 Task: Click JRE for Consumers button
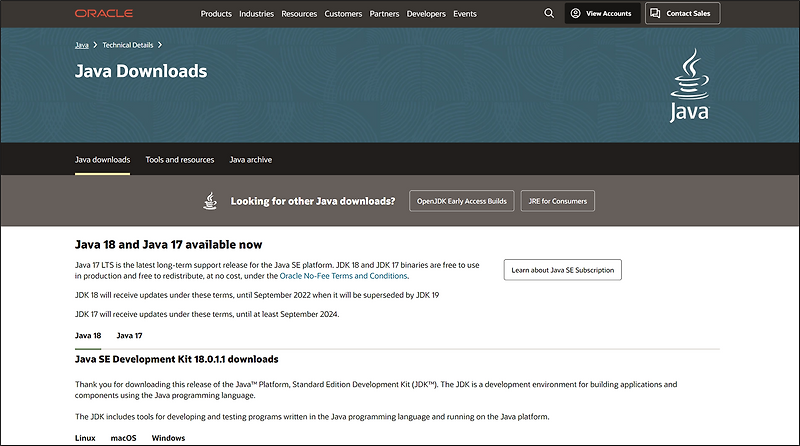558,201
